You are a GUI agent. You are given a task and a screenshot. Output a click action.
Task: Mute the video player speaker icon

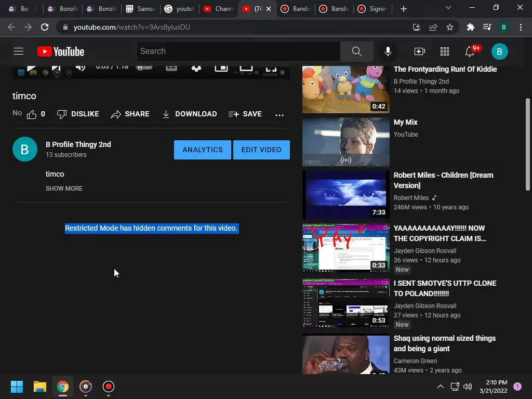pos(81,69)
